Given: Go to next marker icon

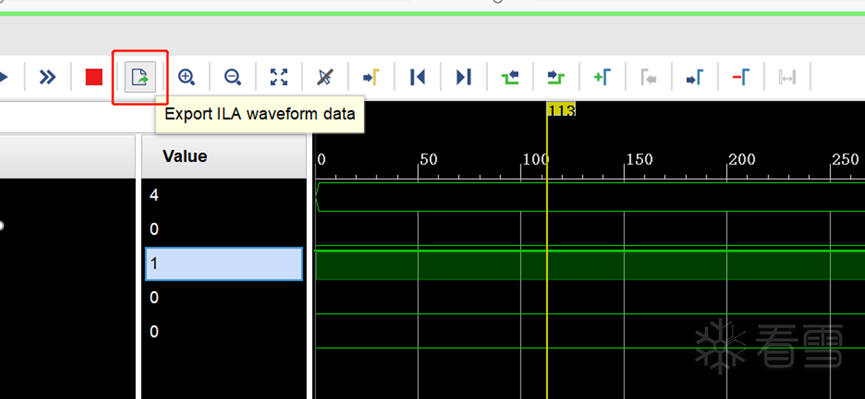Looking at the screenshot, I should pos(695,77).
